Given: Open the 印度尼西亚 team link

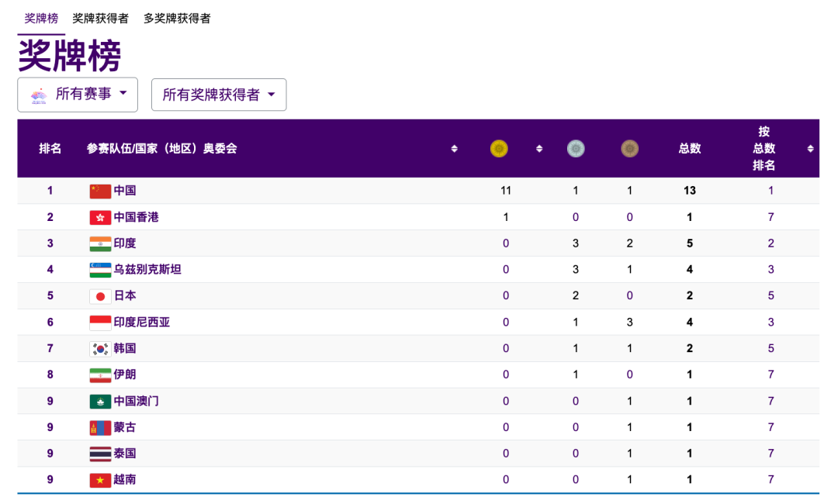Looking at the screenshot, I should (142, 323).
